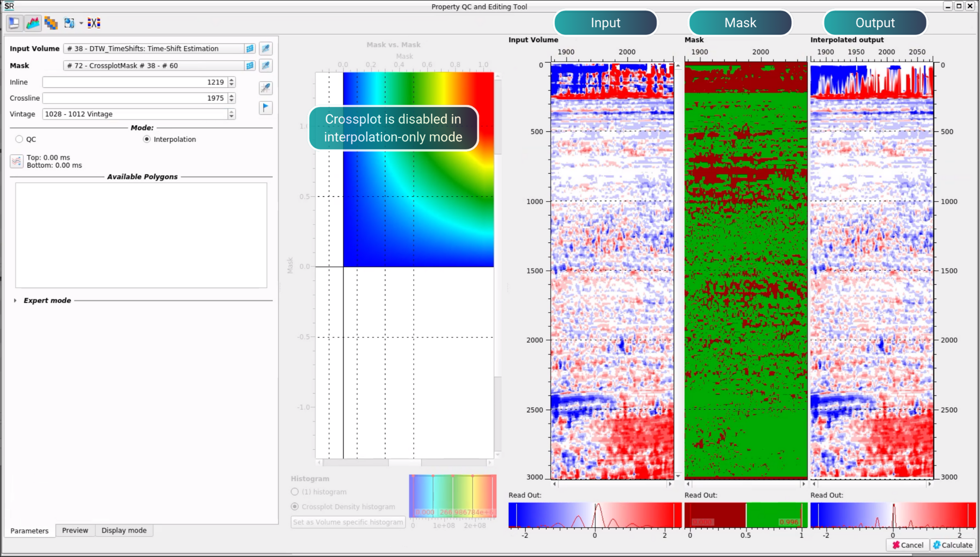Open horizon Top/Bottom selection icon
The width and height of the screenshot is (980, 557).
click(x=16, y=161)
